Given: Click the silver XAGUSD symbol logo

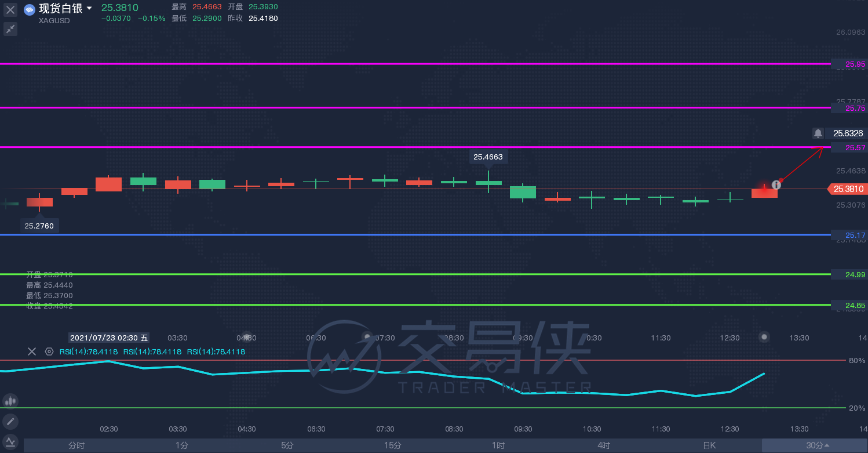Looking at the screenshot, I should 30,10.
